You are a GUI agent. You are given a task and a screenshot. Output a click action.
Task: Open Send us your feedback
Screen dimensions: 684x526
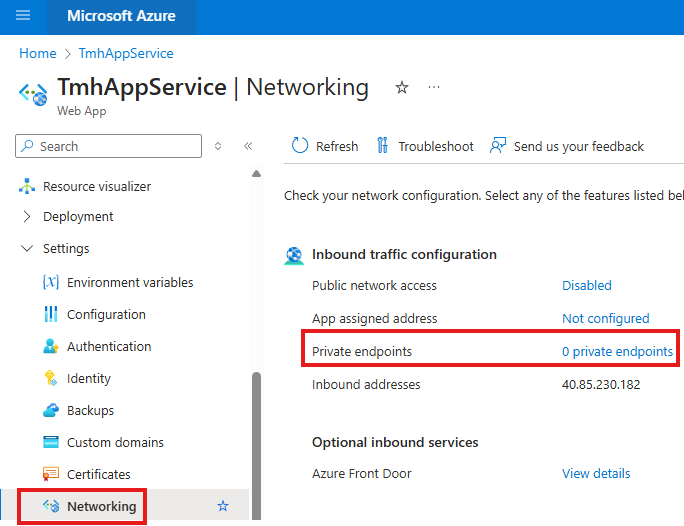coord(567,146)
